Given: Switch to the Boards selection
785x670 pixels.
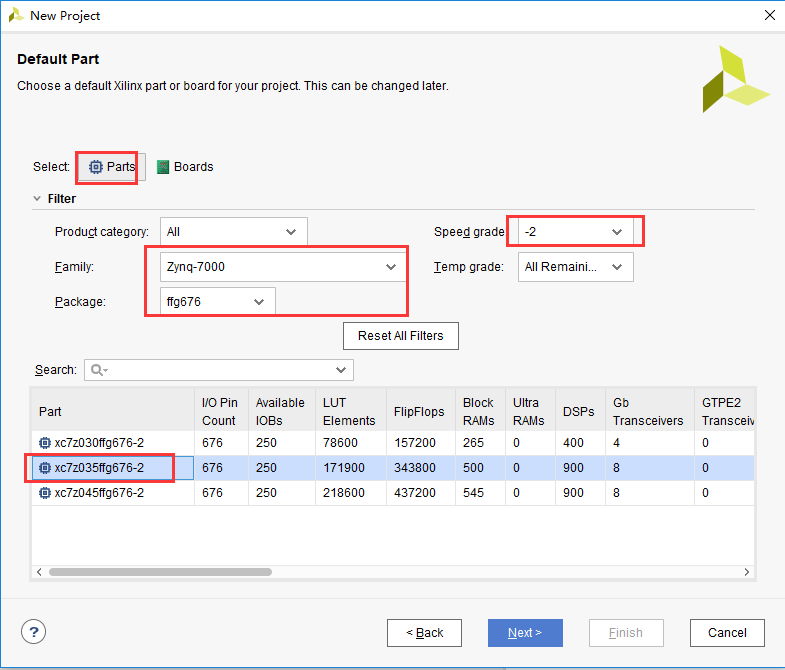Looking at the screenshot, I should 185,167.
